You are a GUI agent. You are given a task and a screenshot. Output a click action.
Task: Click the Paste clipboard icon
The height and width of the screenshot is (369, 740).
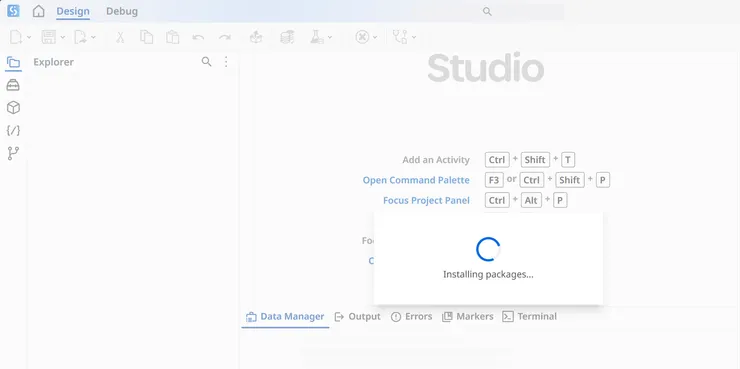(172, 37)
